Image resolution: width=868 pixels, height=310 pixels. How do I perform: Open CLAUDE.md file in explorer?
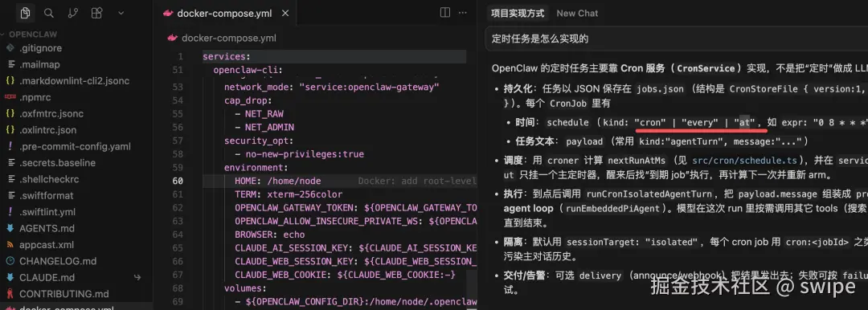(x=47, y=277)
